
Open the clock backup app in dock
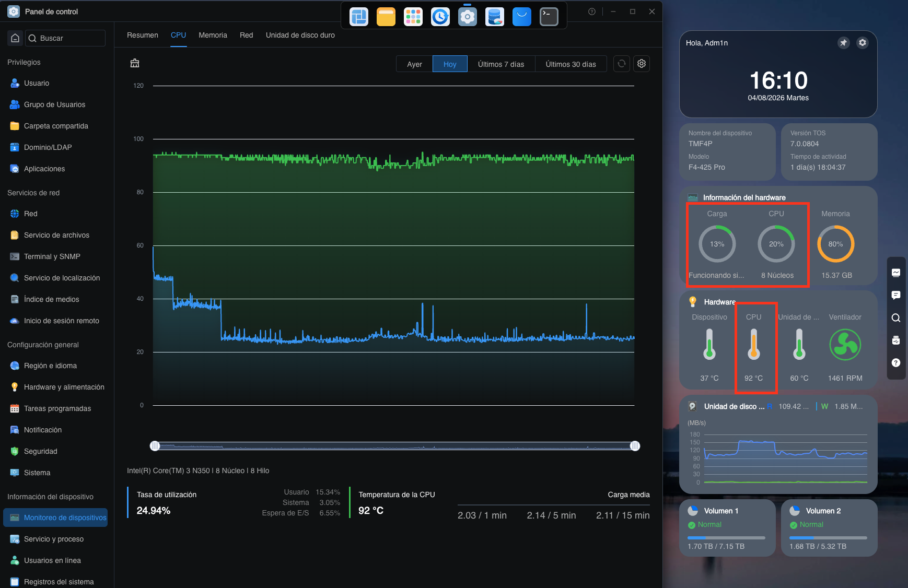pyautogui.click(x=440, y=17)
